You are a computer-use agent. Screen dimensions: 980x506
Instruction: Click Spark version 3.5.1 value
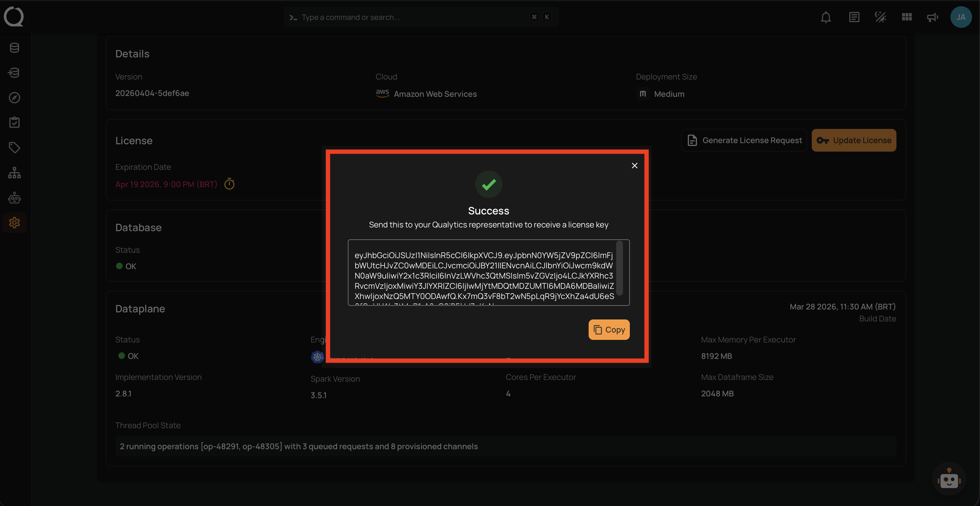(319, 395)
